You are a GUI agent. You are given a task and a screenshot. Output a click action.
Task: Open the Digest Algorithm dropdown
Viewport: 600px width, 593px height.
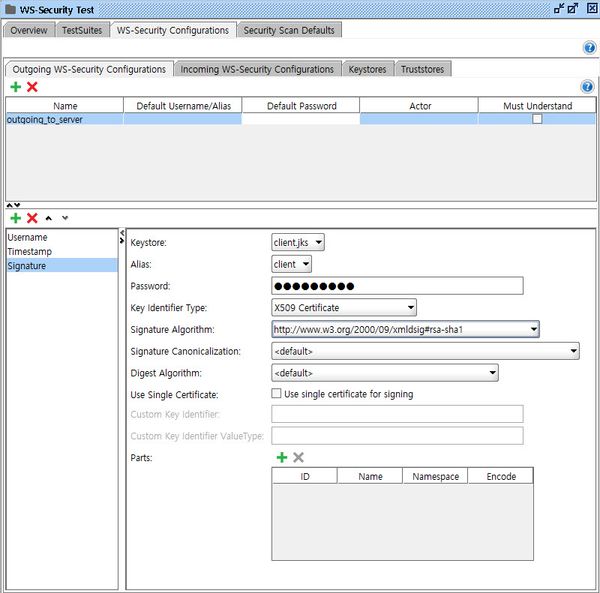pyautogui.click(x=385, y=373)
